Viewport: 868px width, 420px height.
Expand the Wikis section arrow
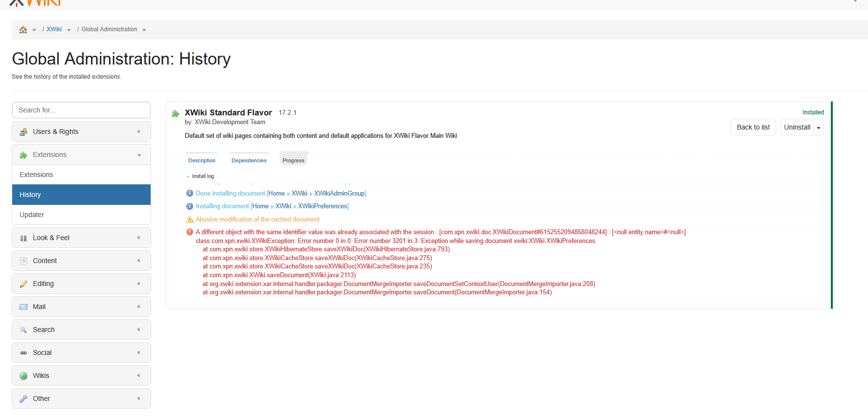tap(139, 376)
